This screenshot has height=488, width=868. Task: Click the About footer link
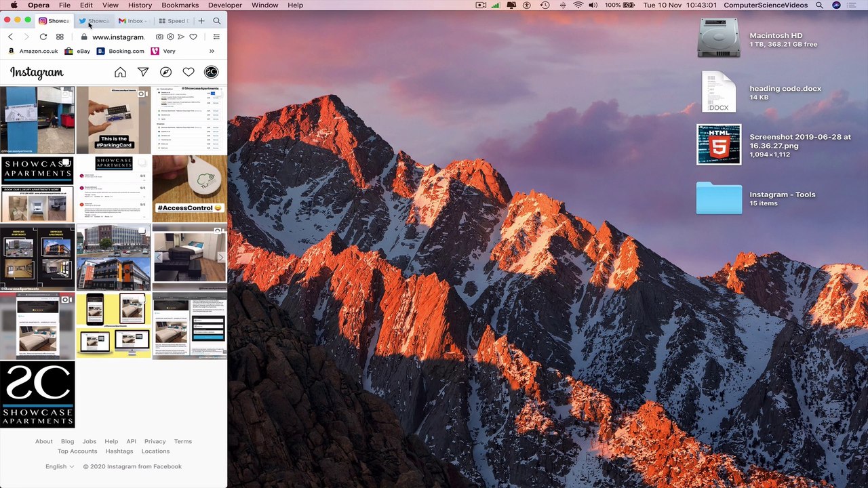click(x=44, y=441)
